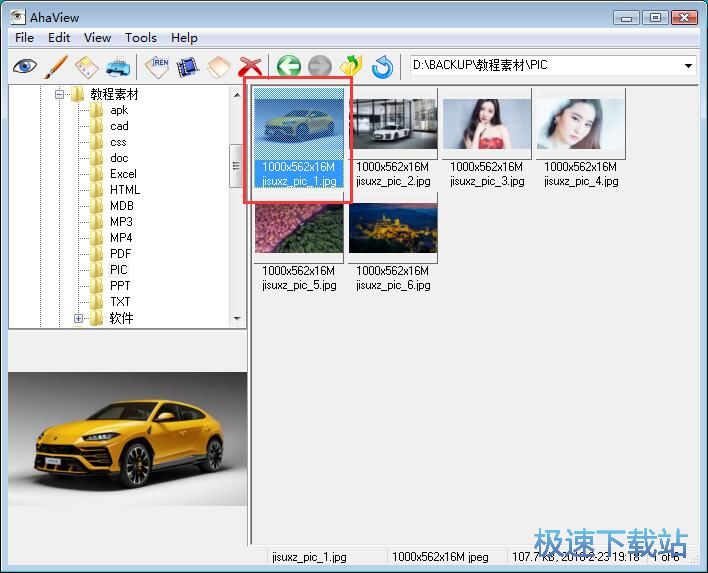Select the MP4 folder in tree
708x573 pixels.
pos(121,238)
